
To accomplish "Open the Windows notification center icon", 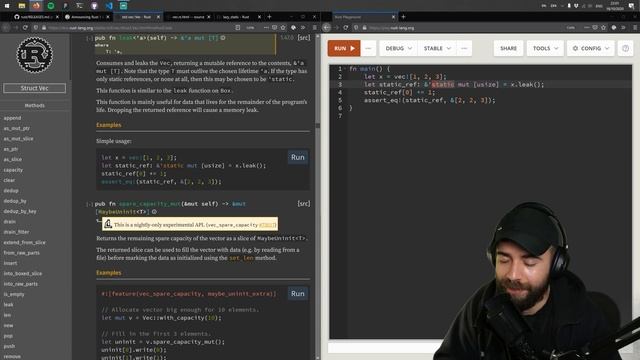I will pos(631,6).
